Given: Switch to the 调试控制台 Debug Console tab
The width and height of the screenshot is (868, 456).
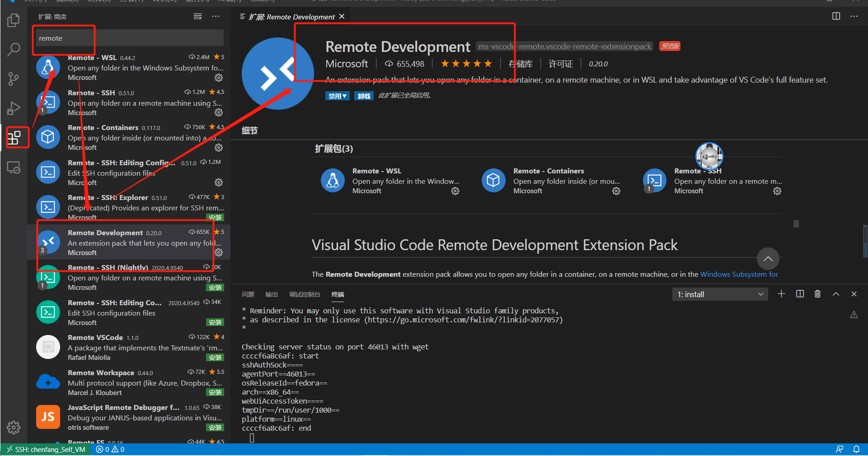Looking at the screenshot, I should coord(305,294).
